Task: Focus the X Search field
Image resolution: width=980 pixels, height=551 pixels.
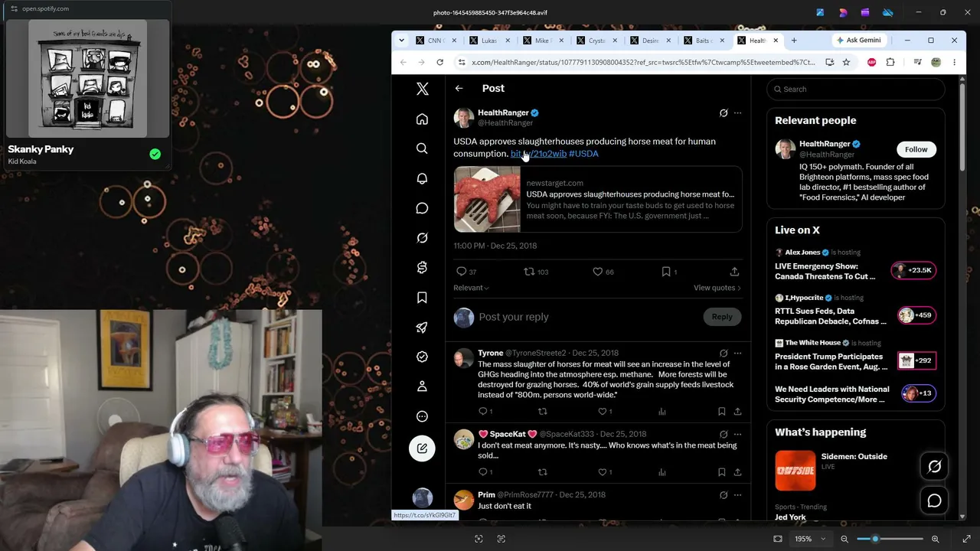Action: coord(856,90)
